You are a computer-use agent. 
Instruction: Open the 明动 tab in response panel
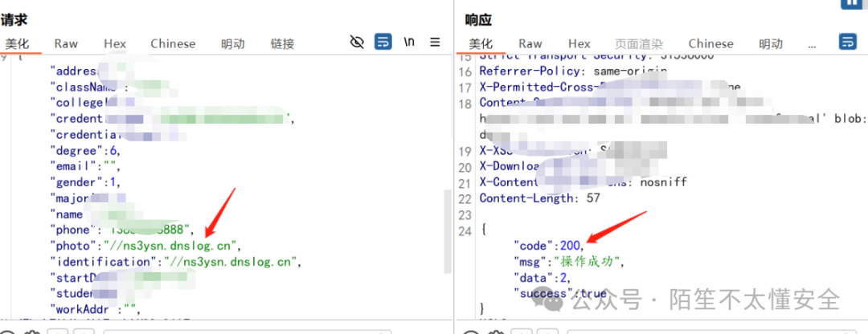coord(771,43)
